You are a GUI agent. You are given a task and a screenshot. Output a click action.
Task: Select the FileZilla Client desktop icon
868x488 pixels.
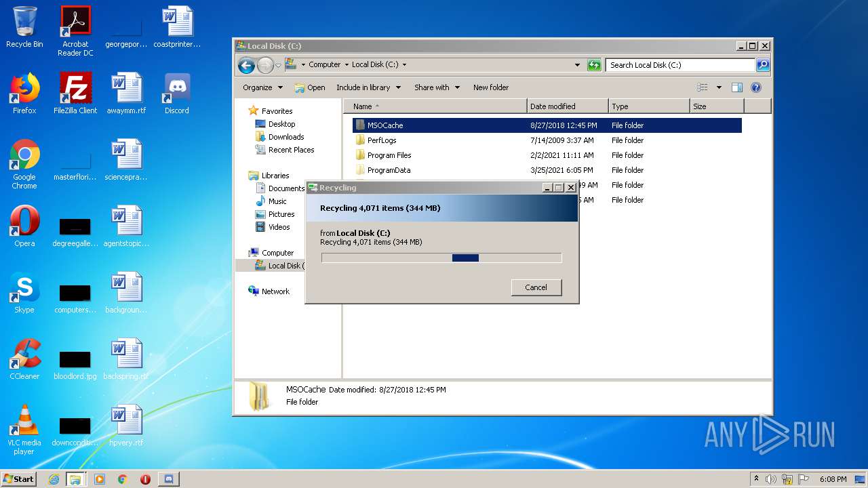click(x=75, y=94)
